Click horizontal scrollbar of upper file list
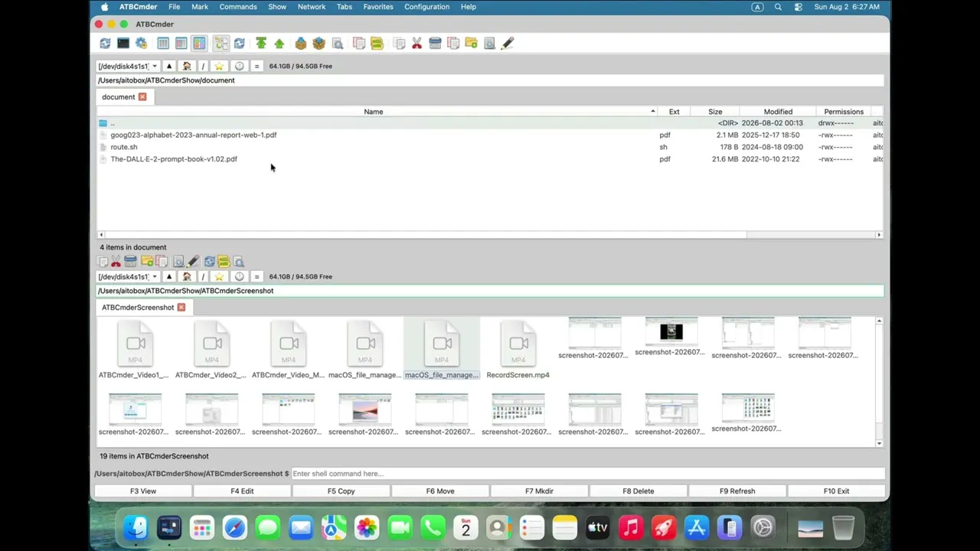980x551 pixels. [425, 235]
